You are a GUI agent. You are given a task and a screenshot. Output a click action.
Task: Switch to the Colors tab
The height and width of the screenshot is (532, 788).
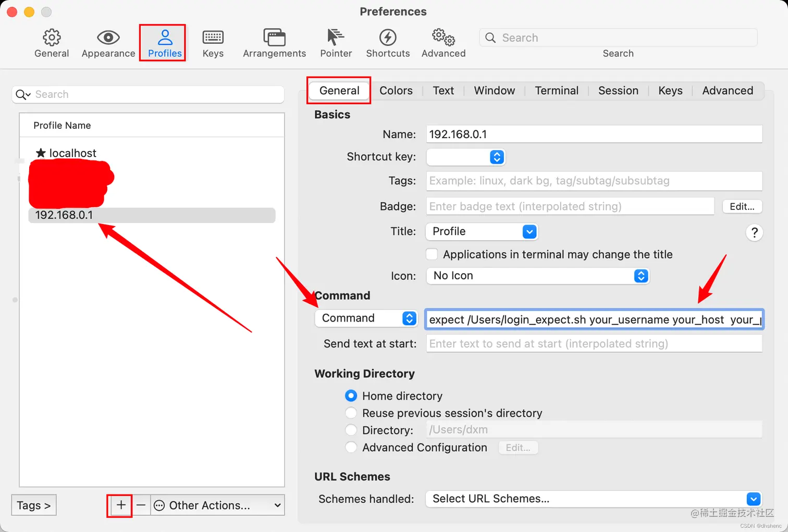396,91
